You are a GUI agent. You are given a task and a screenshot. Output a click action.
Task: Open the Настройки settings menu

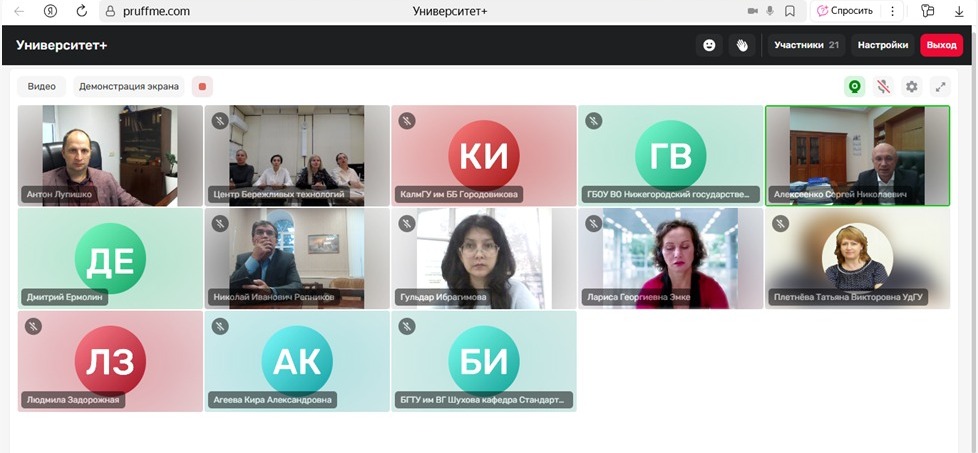click(883, 45)
